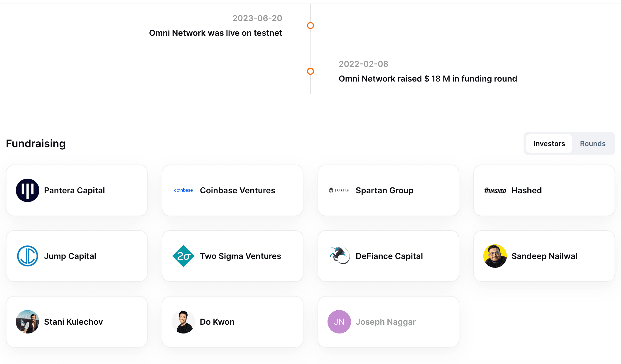Click the Coinbase logo icon
The width and height of the screenshot is (621, 364).
tap(183, 190)
